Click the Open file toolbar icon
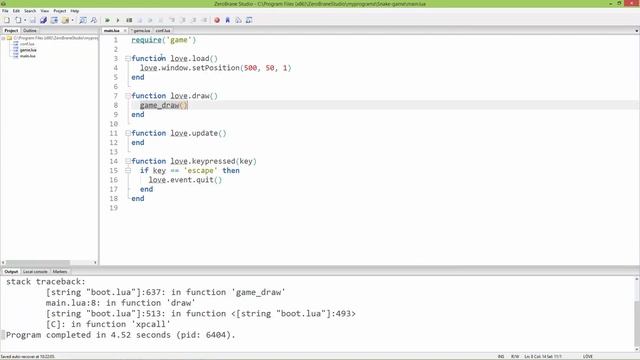Viewport: 640px width, 360px height. (x=18, y=20)
